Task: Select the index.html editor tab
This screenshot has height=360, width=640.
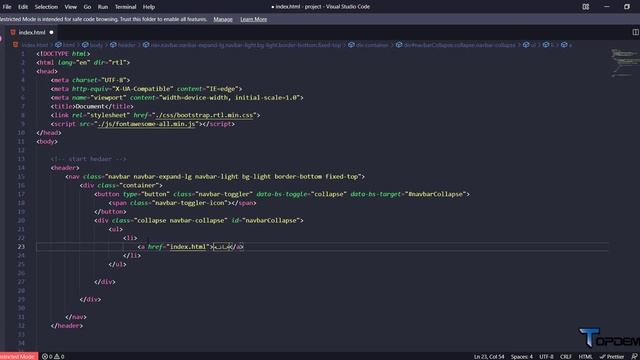Action: click(32, 32)
